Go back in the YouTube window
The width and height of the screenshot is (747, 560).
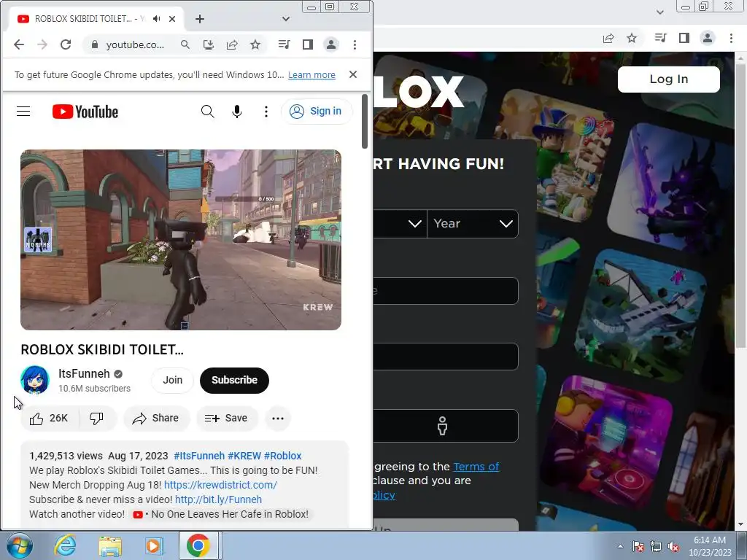[18, 44]
